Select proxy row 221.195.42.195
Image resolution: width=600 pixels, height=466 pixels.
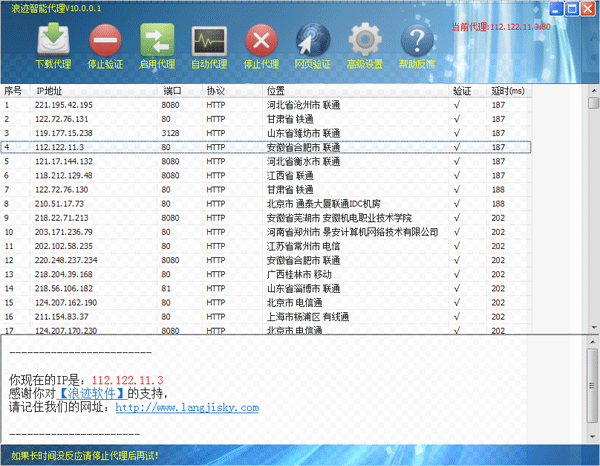point(64,104)
